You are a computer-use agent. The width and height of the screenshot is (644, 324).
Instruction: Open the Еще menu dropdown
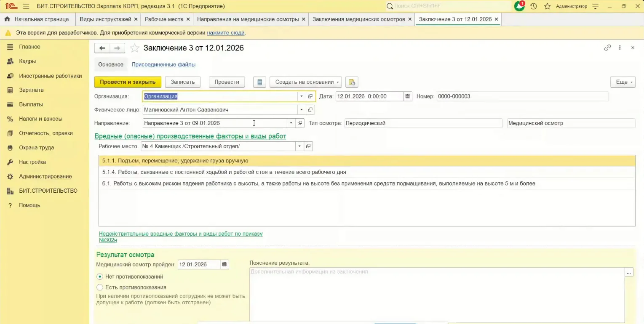[623, 82]
